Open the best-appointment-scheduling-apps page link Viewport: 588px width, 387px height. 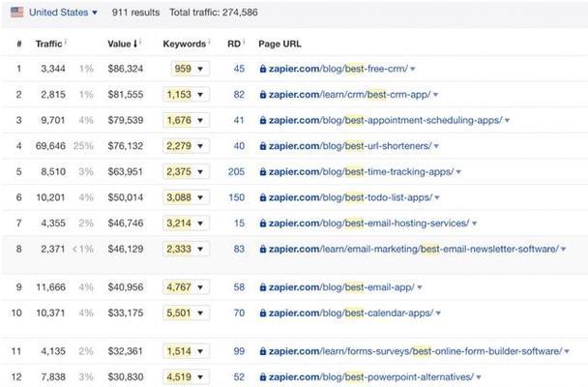(386, 120)
